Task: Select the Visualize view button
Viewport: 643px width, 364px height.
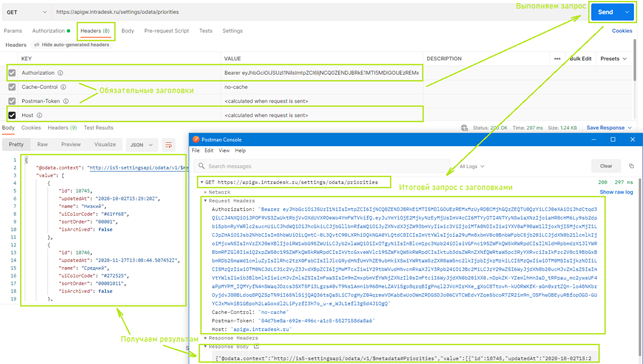Action: (105, 144)
